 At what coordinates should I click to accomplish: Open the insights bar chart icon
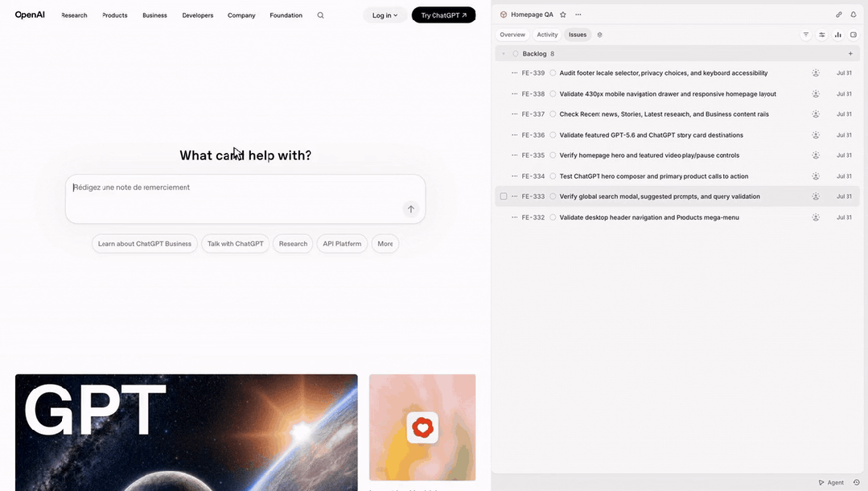[x=838, y=35]
